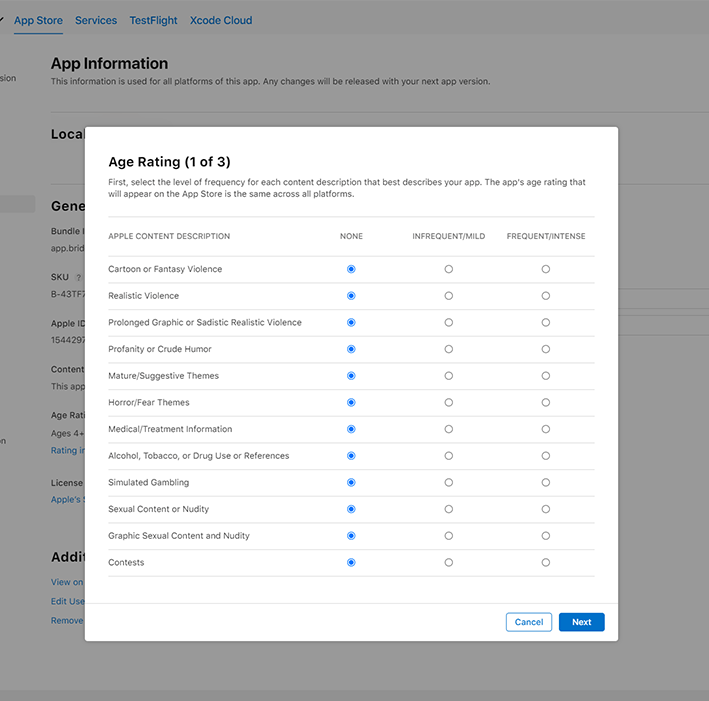Set Simulated Gambling to Infrequent/Mild
Screen dimensions: 709x701
(449, 483)
